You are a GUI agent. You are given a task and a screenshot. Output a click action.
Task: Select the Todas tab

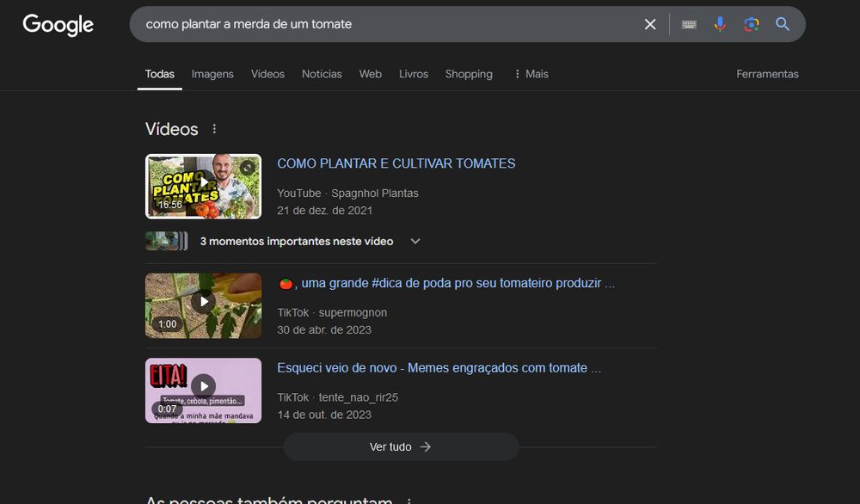[160, 74]
